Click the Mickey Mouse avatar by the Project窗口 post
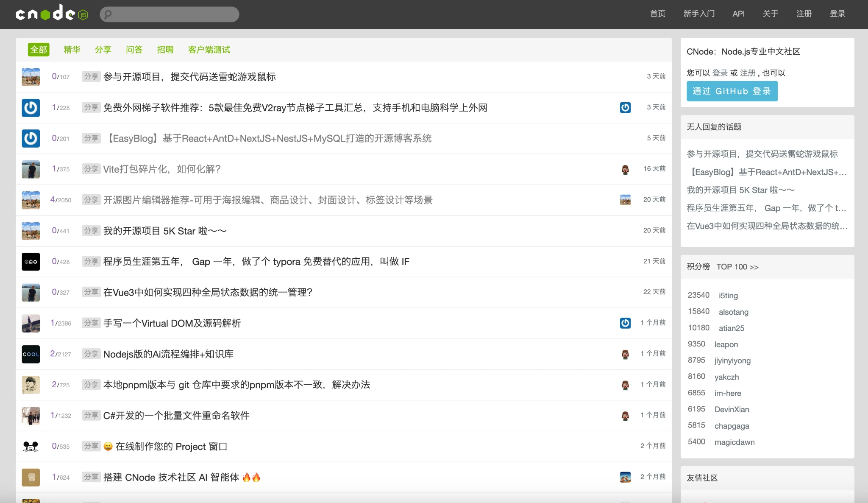Image resolution: width=868 pixels, height=503 pixels. pos(31,446)
